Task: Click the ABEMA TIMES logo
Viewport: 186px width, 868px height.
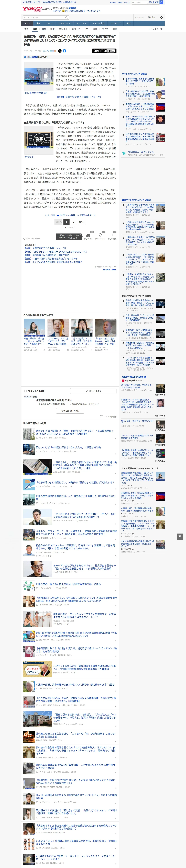Action: (104, 51)
